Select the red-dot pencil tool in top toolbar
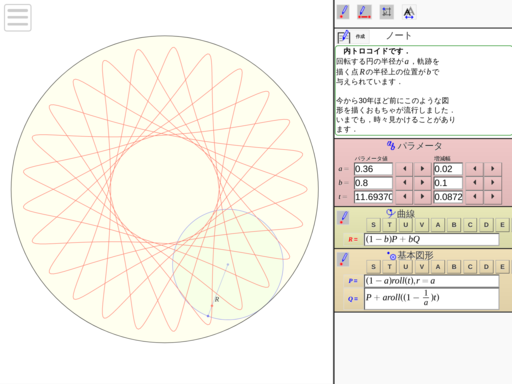 [343, 12]
